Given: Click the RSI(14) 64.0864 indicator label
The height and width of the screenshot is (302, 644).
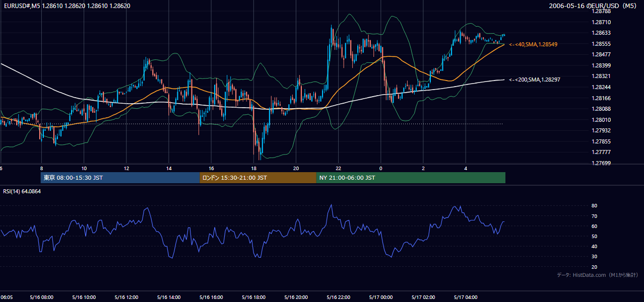Looking at the screenshot, I should (x=22, y=191).
